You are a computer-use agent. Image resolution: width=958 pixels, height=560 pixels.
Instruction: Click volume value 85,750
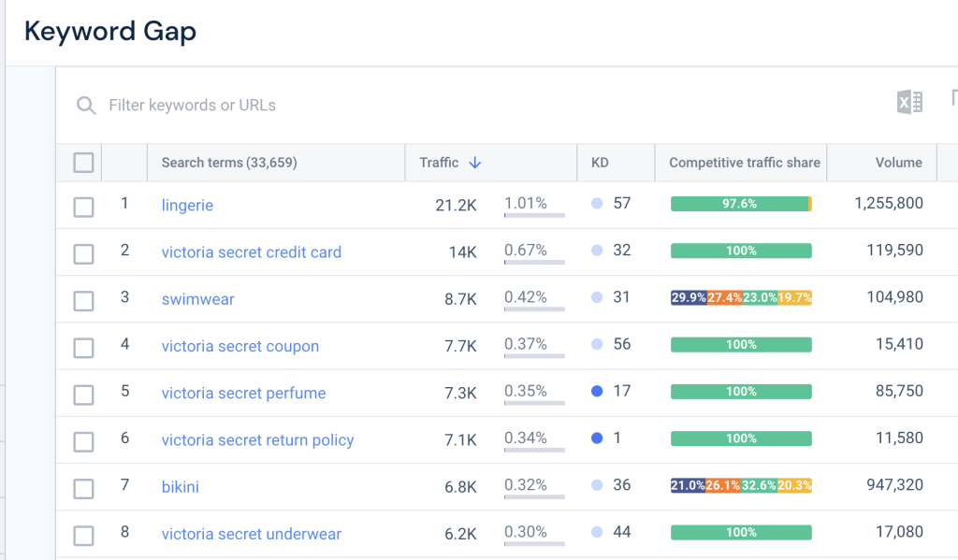pyautogui.click(x=899, y=391)
